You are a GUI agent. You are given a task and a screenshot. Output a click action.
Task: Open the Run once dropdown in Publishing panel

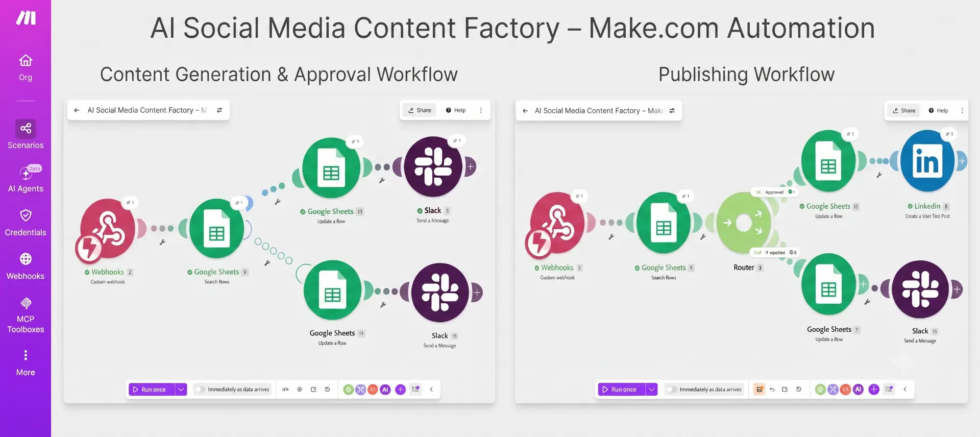[651, 390]
